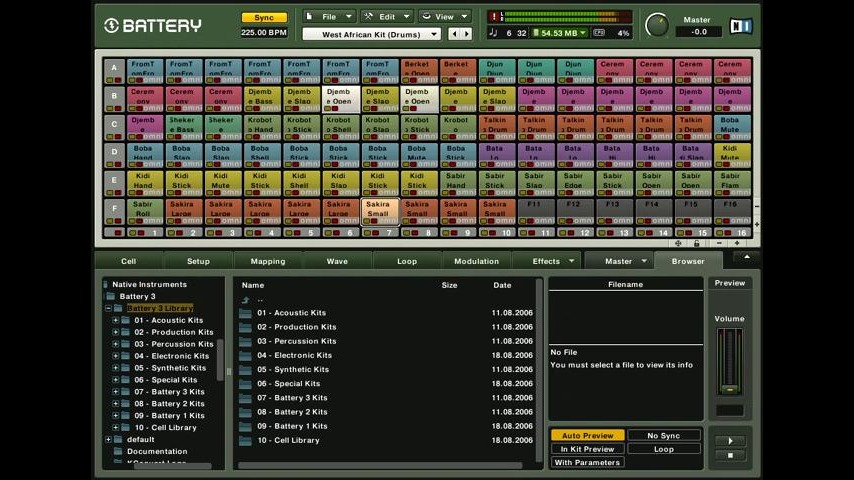Select the highlighted Sakira Small cell
Image resolution: width=854 pixels, height=480 pixels.
(x=380, y=211)
